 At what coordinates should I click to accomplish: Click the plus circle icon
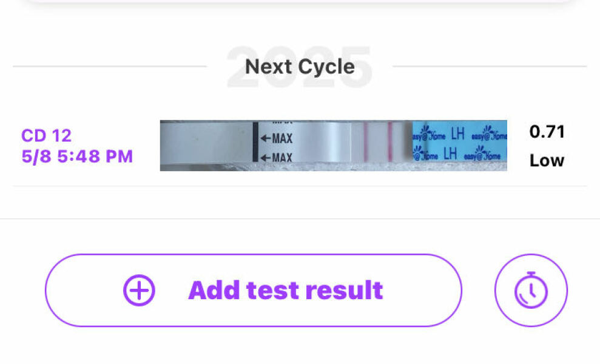click(139, 291)
